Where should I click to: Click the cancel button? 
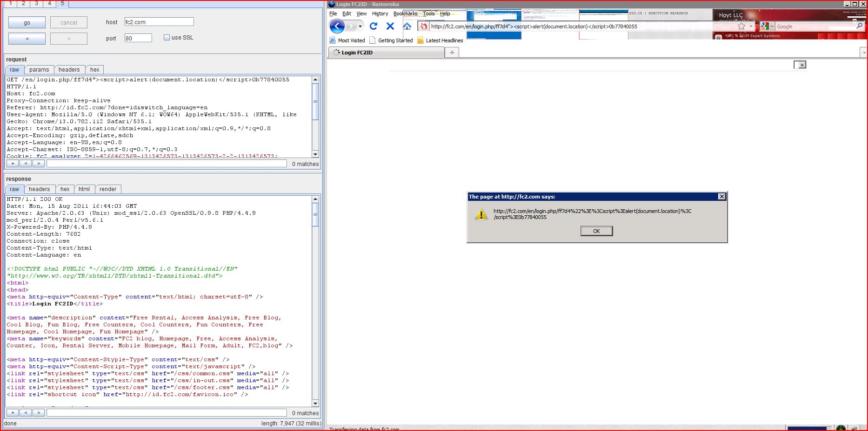coord(69,22)
